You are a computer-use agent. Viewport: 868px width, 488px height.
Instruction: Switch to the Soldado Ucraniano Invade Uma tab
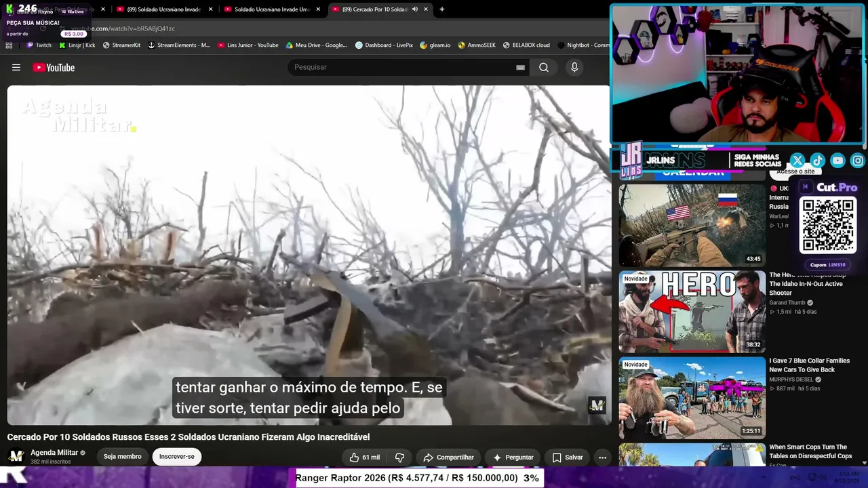pyautogui.click(x=271, y=9)
